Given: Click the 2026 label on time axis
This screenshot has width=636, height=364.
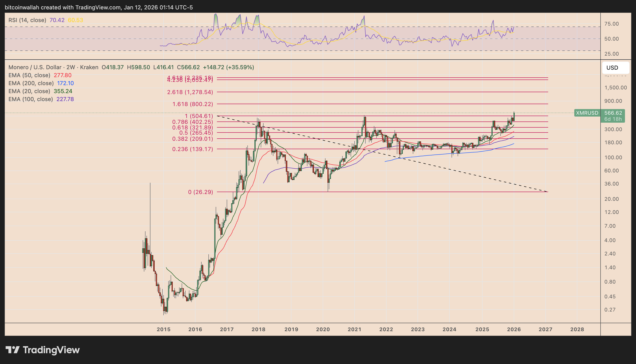Looking at the screenshot, I should [x=514, y=330].
